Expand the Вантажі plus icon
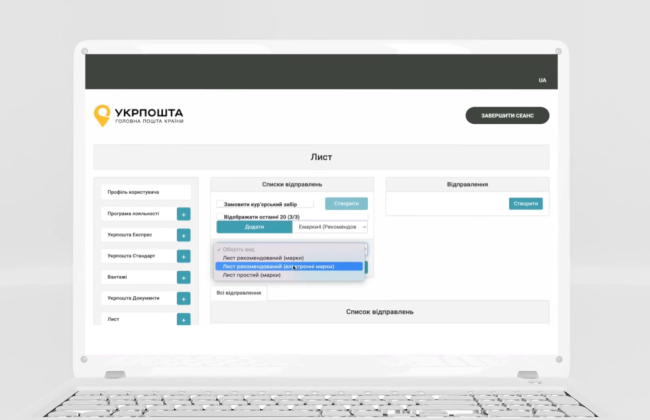 coord(183,277)
